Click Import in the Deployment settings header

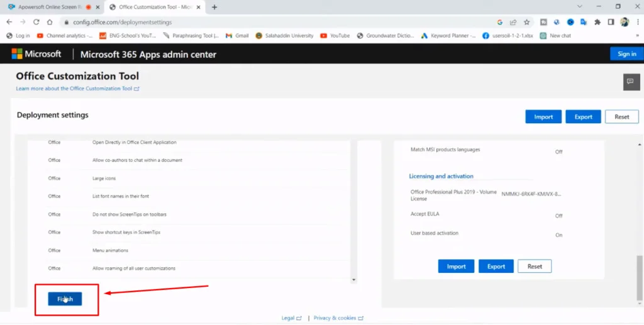coord(543,116)
